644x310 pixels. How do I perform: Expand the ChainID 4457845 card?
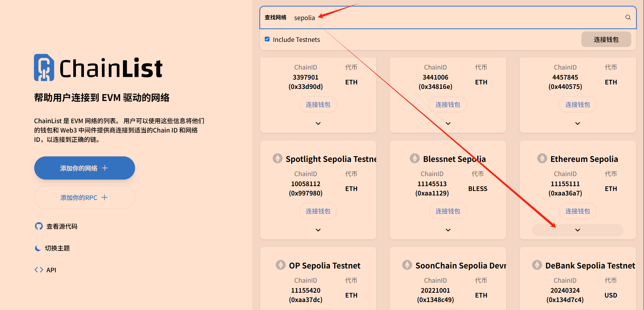pyautogui.click(x=578, y=124)
